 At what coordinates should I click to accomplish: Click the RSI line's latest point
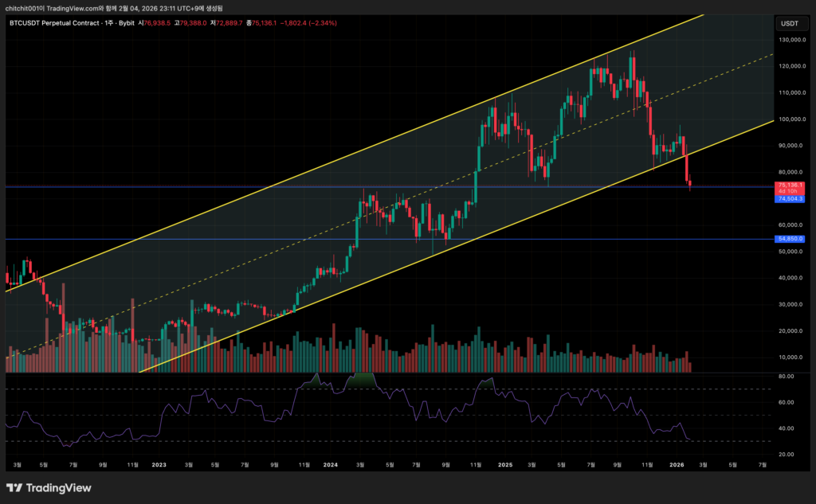click(x=689, y=439)
